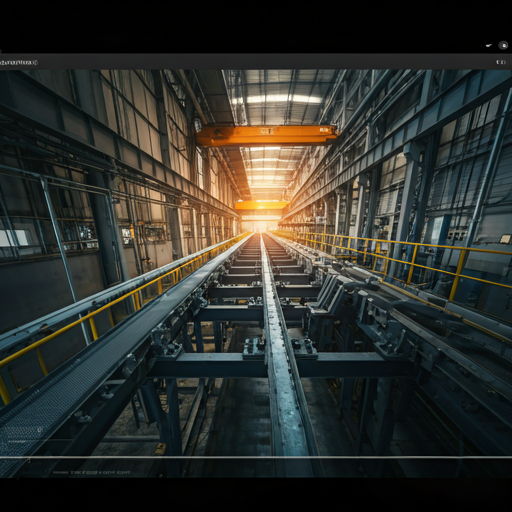Click the yellow handrail on the left walkway
The height and width of the screenshot is (512, 512).
tap(110, 310)
